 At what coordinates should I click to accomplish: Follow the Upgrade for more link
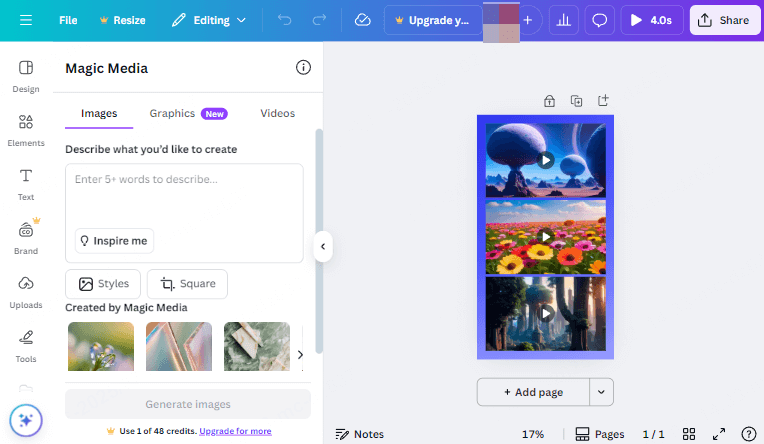coord(235,431)
